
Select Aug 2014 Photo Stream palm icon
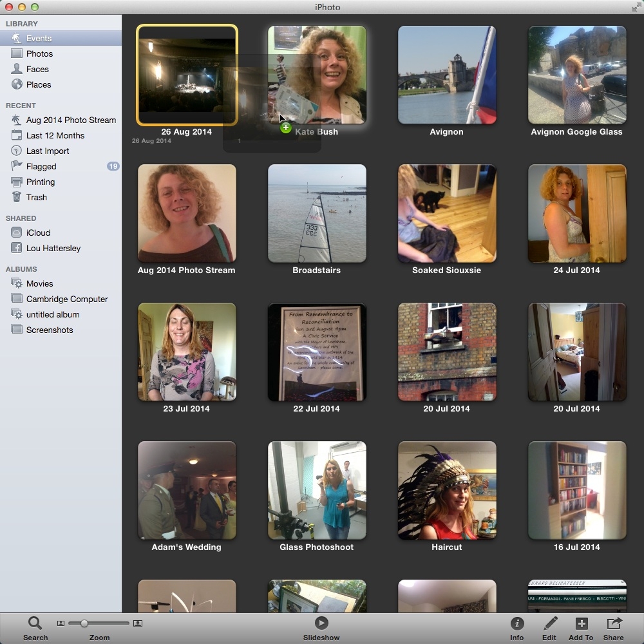(17, 120)
